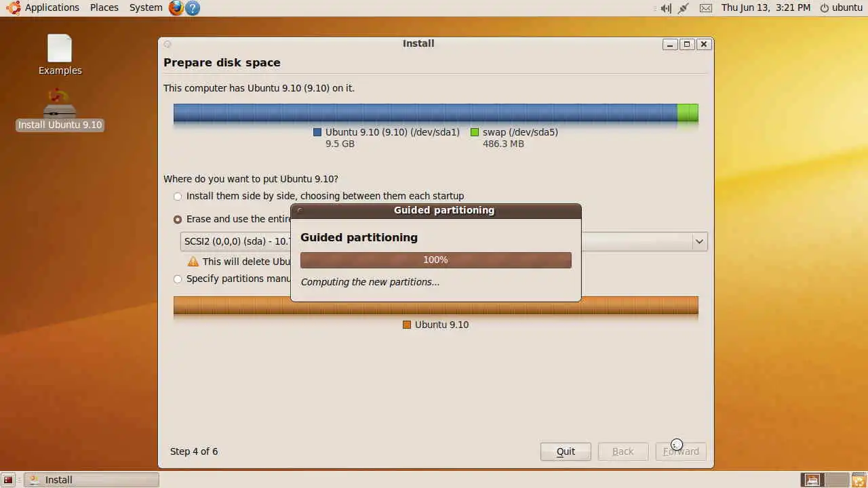Open the Places menu

(x=104, y=8)
